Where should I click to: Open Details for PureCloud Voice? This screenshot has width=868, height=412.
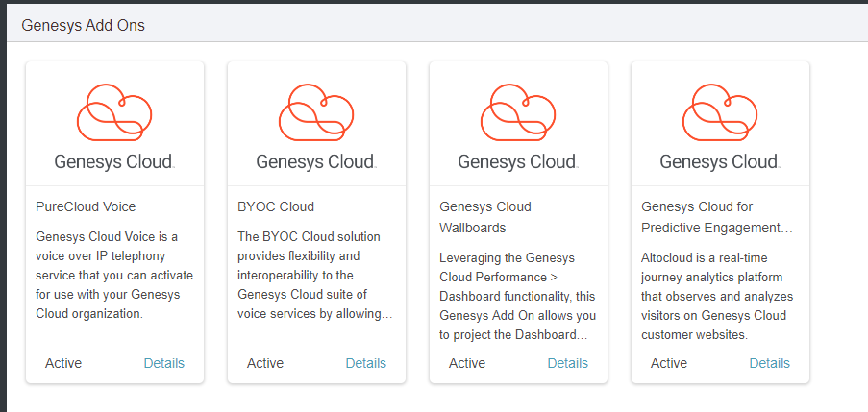click(163, 363)
